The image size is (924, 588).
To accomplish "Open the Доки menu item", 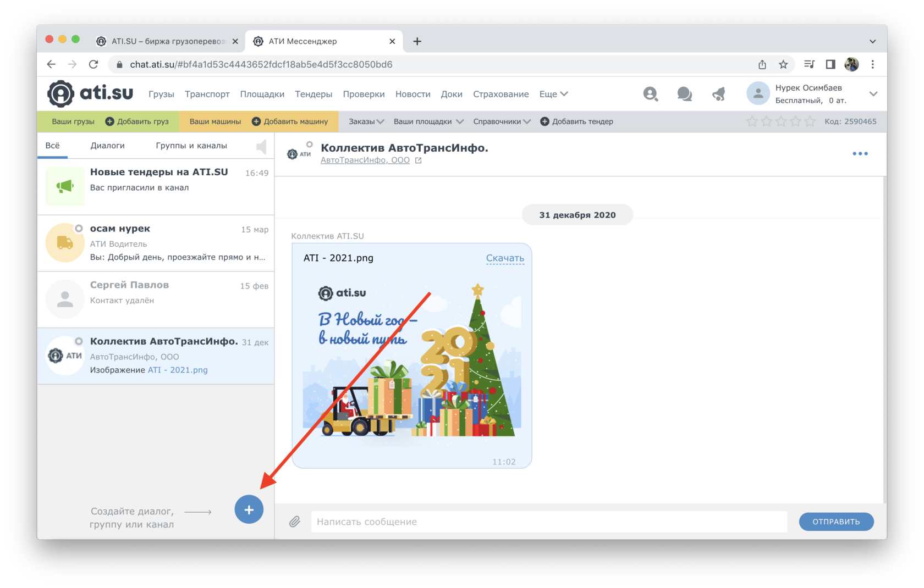I will 452,94.
